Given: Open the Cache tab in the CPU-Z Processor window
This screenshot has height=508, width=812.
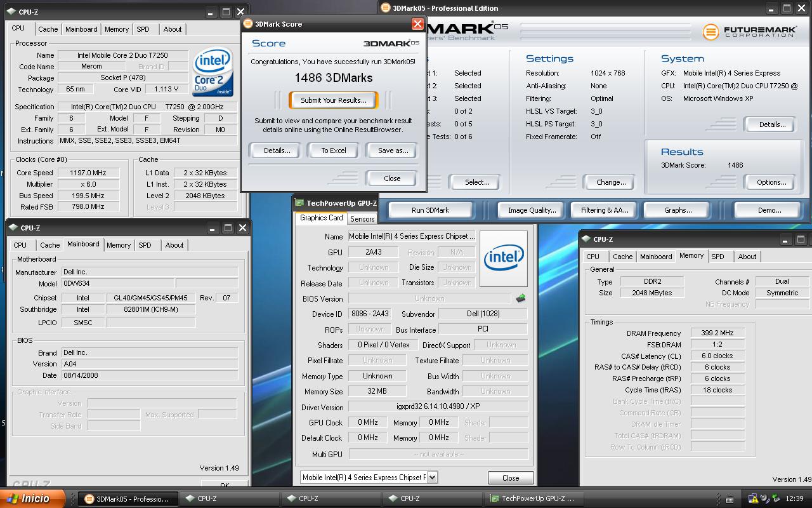Looking at the screenshot, I should tap(48, 29).
